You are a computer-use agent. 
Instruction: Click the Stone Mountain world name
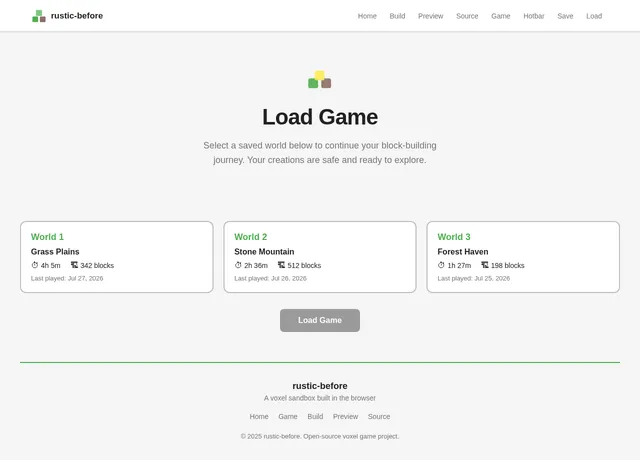[x=264, y=251]
